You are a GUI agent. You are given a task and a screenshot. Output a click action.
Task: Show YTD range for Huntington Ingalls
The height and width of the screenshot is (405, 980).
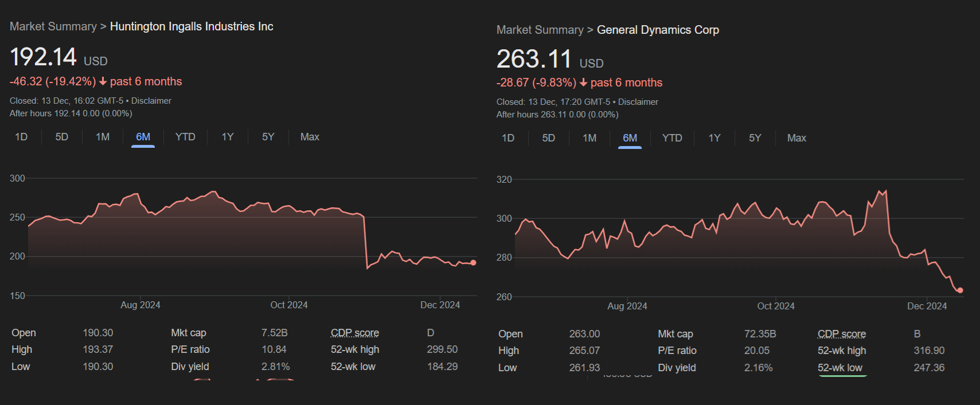tap(185, 137)
